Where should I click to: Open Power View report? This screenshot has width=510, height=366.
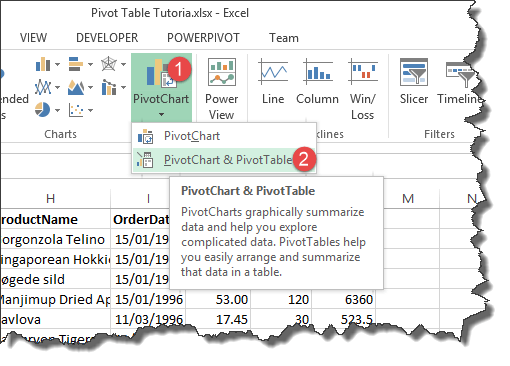point(221,89)
